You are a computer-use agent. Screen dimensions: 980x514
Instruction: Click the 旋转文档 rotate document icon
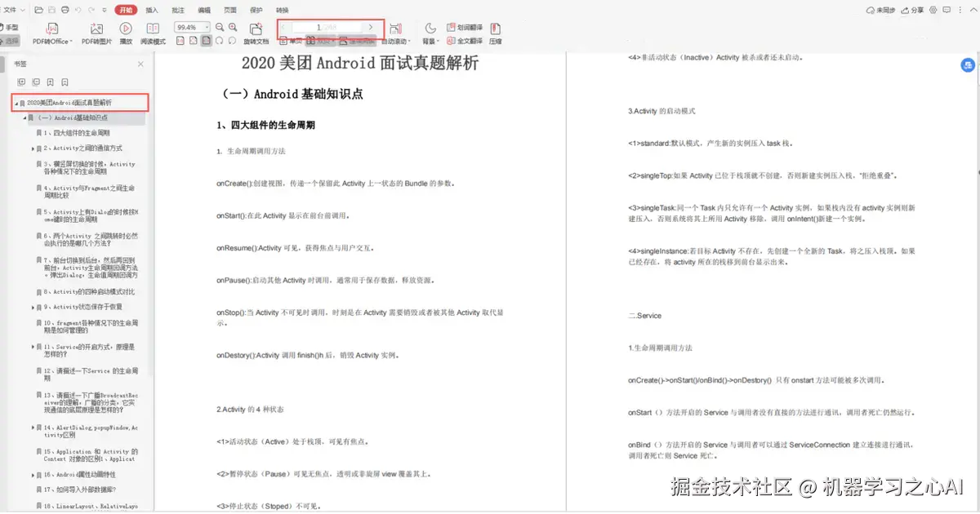click(256, 33)
